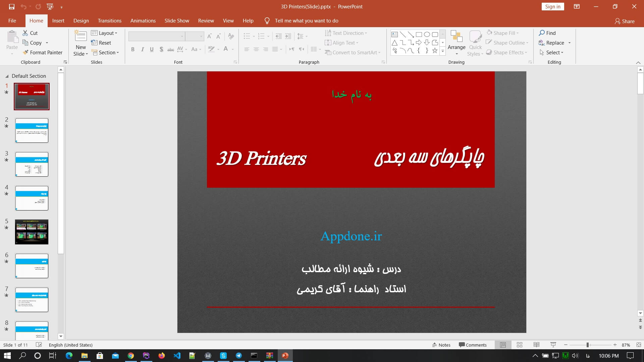This screenshot has height=362, width=644.
Task: Open the Section dropdown menu
Action: [x=105, y=52]
